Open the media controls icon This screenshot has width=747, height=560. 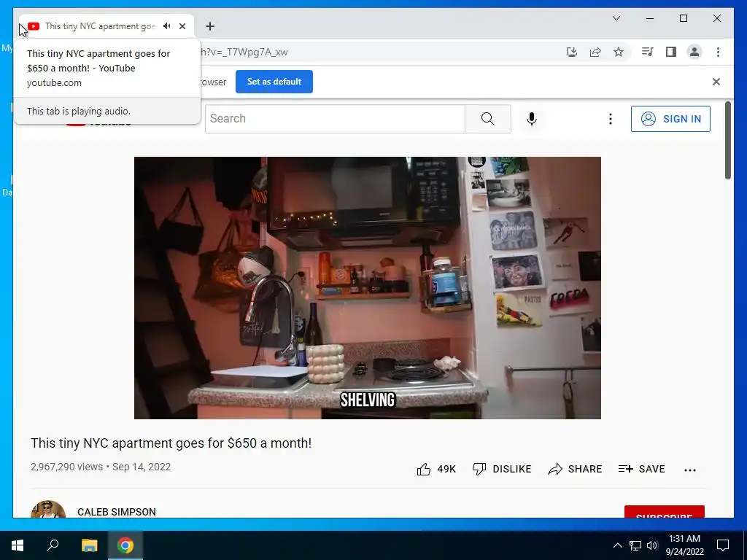pos(648,52)
